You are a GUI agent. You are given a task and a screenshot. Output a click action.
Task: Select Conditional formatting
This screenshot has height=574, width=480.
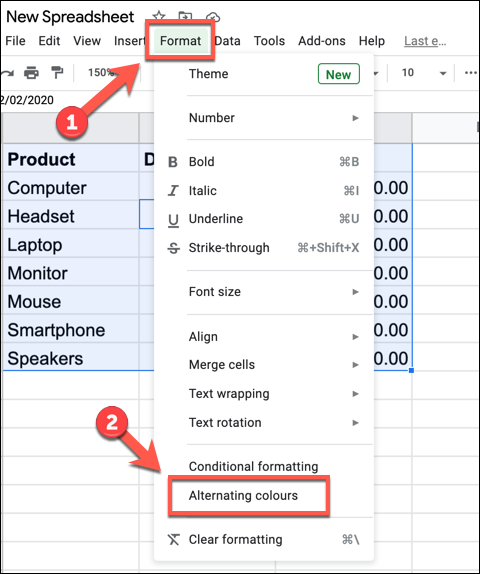[264, 466]
